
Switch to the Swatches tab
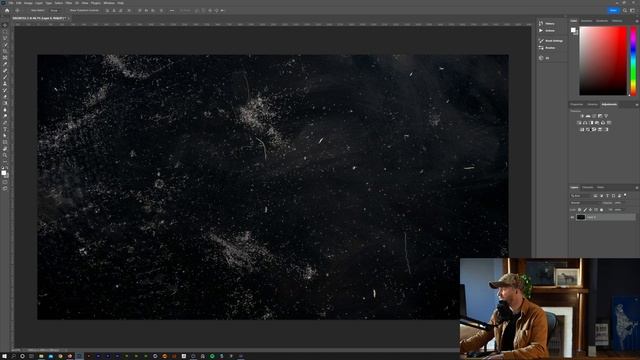(x=587, y=20)
